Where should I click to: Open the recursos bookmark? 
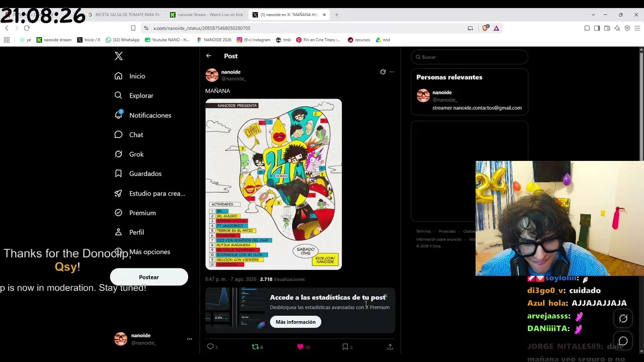(x=359, y=40)
